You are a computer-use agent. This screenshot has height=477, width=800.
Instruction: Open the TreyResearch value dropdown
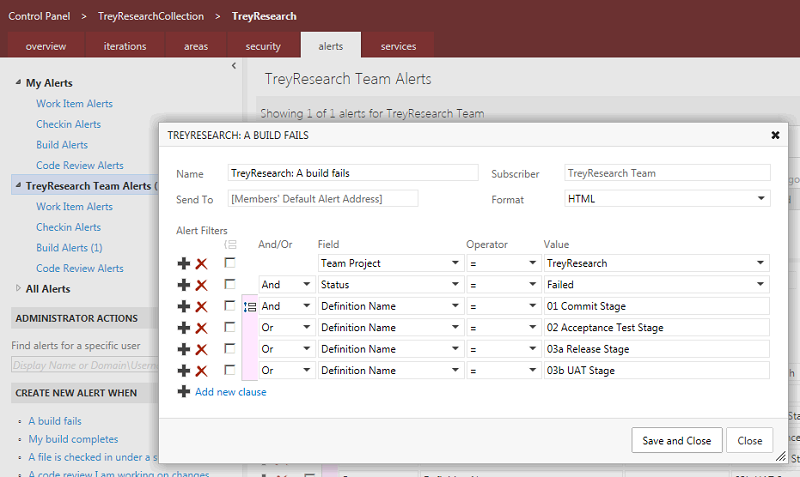click(760, 263)
